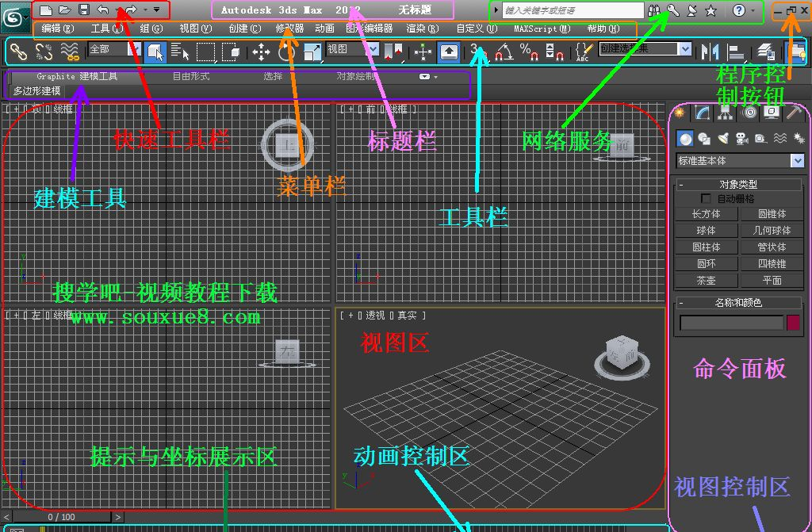The image size is (812, 532).
Task: Open the selection filter dropdown labeled 全部
Action: point(114,49)
